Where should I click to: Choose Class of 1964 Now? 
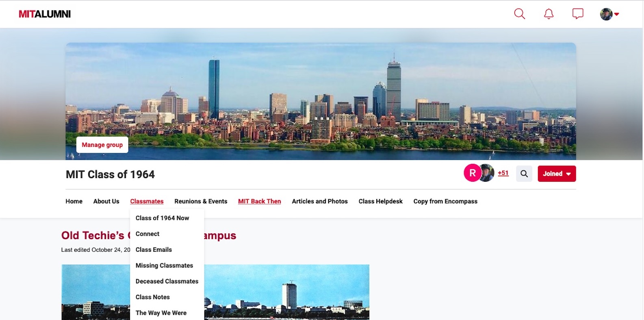tap(162, 218)
